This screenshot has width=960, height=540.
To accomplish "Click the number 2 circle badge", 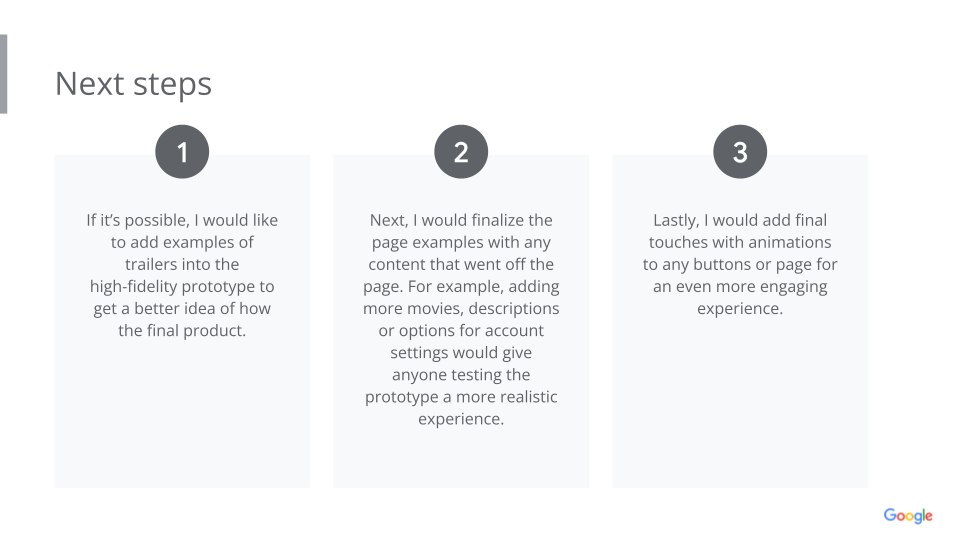I will [x=461, y=152].
